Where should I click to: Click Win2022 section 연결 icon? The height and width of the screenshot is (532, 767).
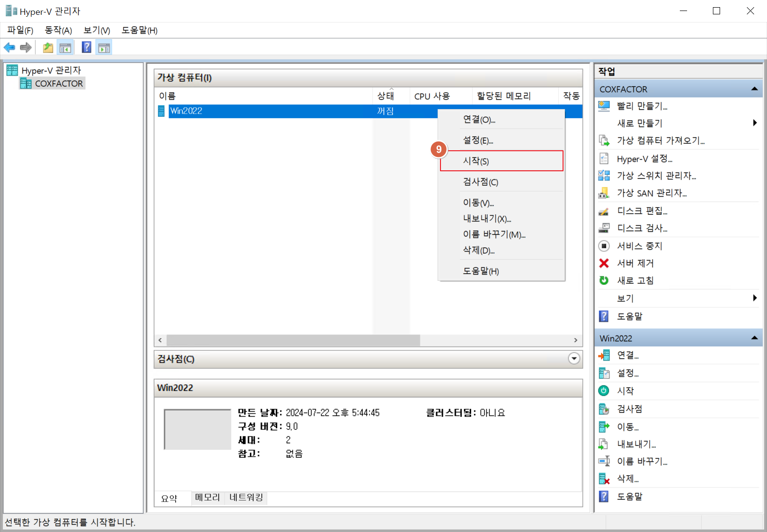604,355
